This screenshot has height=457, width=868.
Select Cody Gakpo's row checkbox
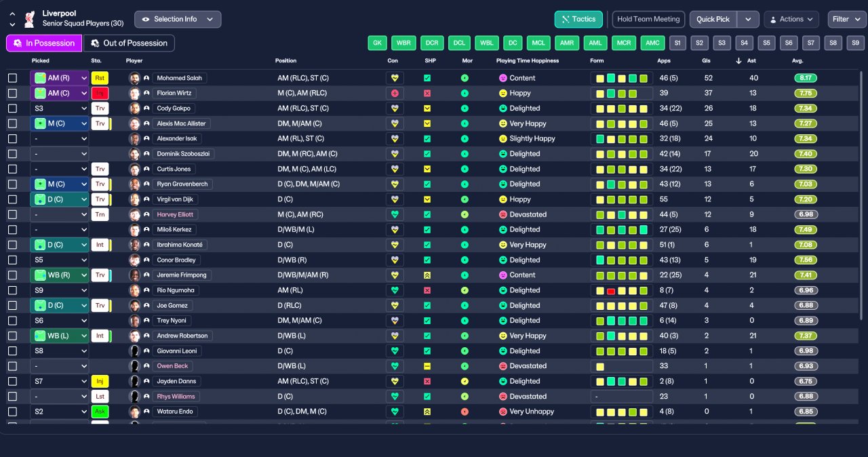12,108
